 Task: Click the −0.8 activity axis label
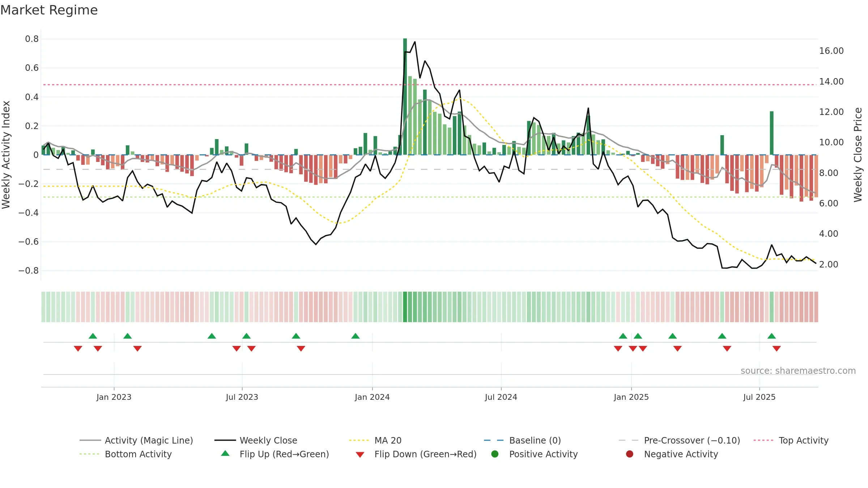(x=29, y=271)
